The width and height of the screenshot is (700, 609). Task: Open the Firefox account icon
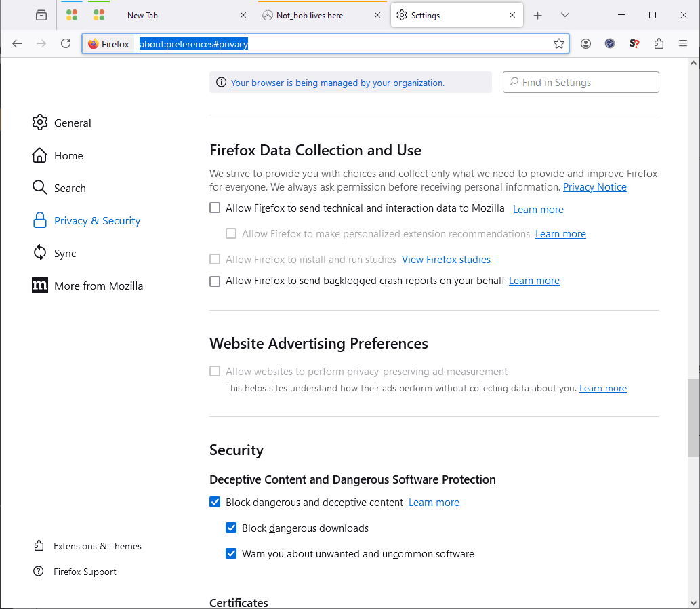pyautogui.click(x=585, y=44)
